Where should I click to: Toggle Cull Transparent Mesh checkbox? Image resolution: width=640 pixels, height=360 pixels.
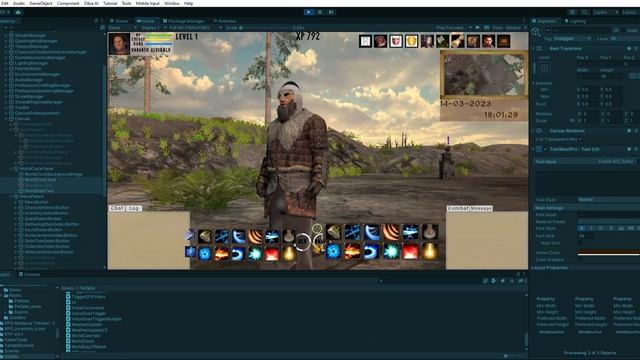(x=580, y=139)
